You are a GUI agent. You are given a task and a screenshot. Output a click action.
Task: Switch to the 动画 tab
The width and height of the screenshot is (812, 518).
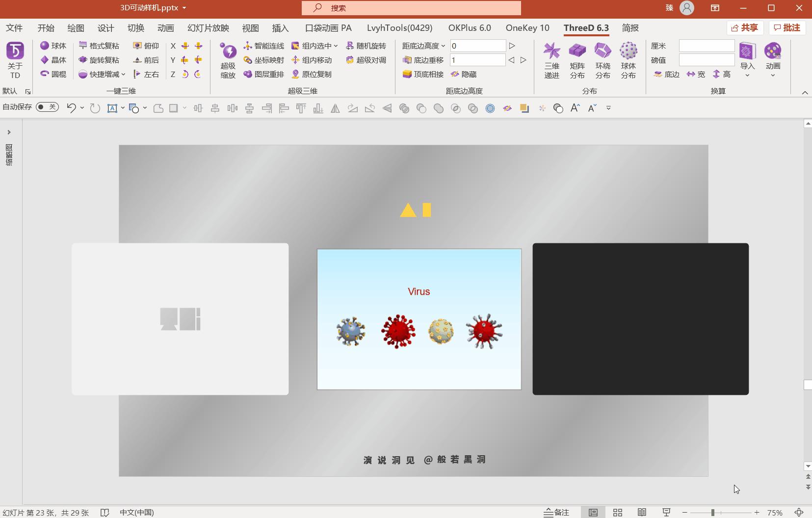pos(166,28)
